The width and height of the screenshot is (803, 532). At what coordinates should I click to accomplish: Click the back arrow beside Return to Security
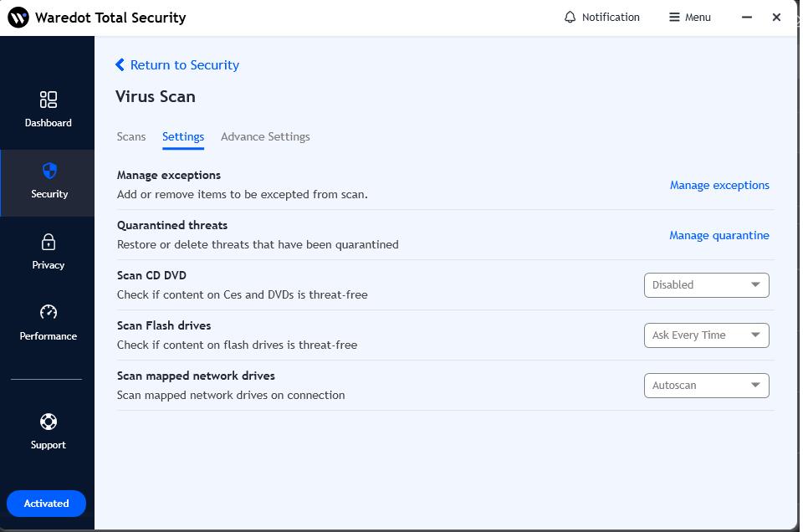pyautogui.click(x=120, y=64)
